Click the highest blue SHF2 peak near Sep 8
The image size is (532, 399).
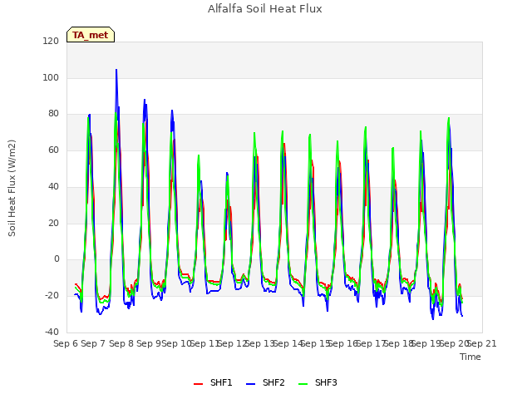(x=116, y=70)
